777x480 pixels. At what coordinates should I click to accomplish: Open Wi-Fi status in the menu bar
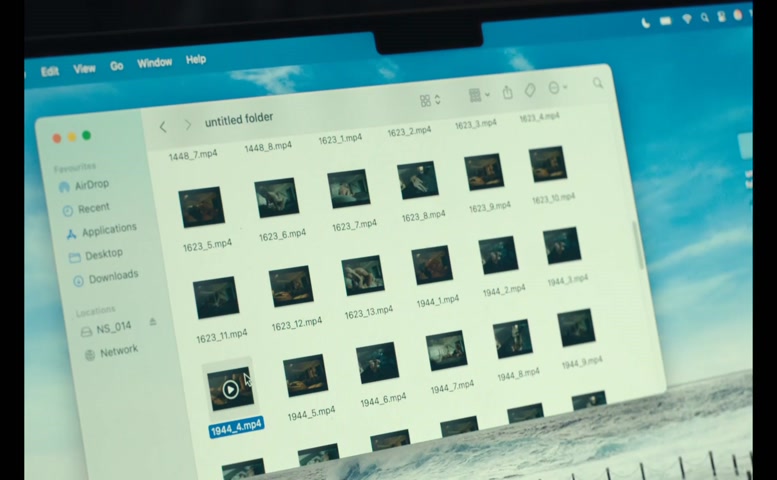tap(687, 19)
